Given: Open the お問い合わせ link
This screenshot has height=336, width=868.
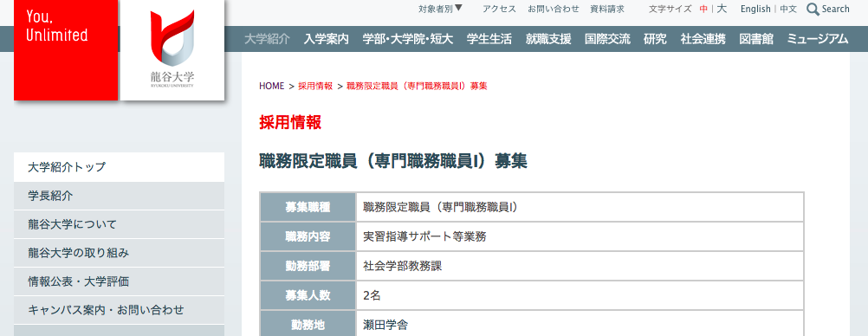Looking at the screenshot, I should 553,9.
